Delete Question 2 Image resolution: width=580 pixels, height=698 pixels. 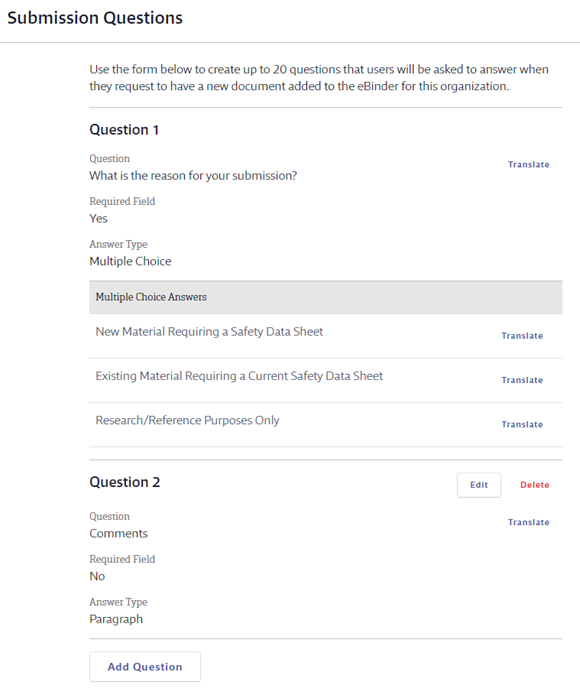point(535,485)
